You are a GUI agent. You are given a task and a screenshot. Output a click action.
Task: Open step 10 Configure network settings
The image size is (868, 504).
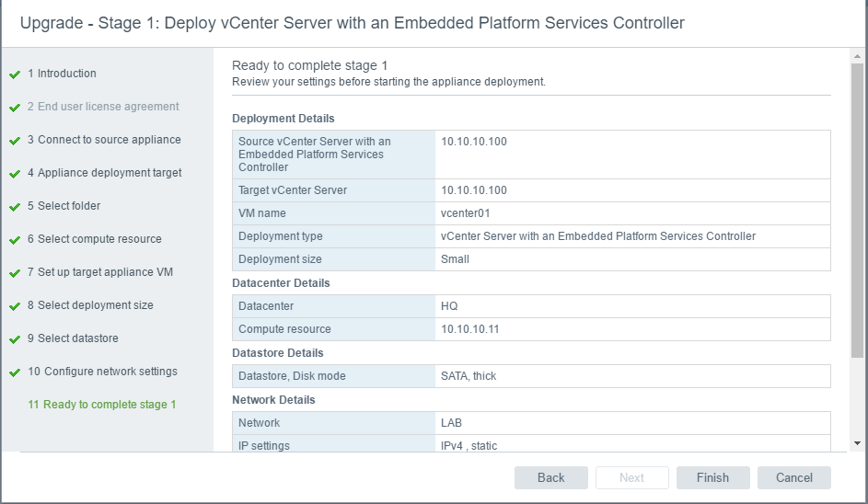[102, 372]
